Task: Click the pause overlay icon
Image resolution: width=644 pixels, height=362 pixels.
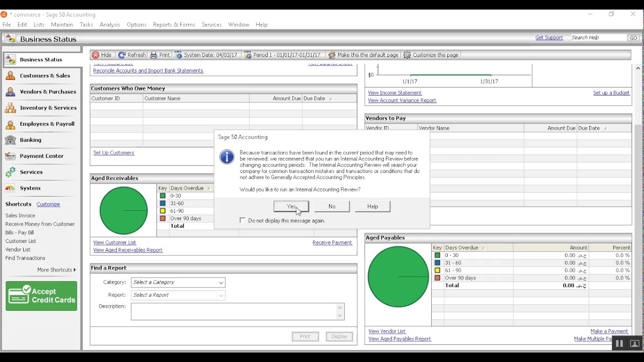Action: tap(619, 343)
